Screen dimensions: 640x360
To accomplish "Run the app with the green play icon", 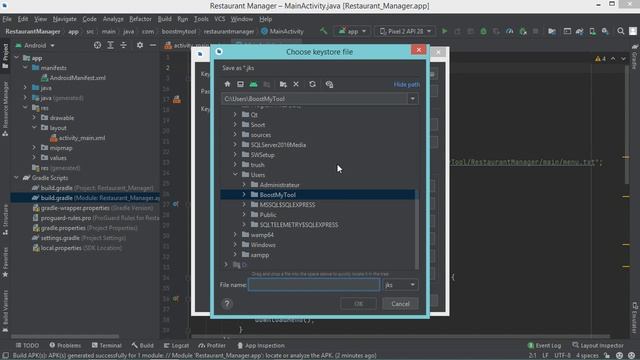I will click(x=444, y=31).
